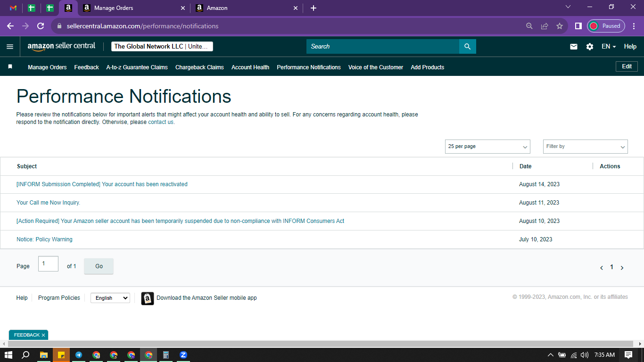The height and width of the screenshot is (362, 644).
Task: Open the Notice: Policy Warning notification
Action: tap(44, 239)
